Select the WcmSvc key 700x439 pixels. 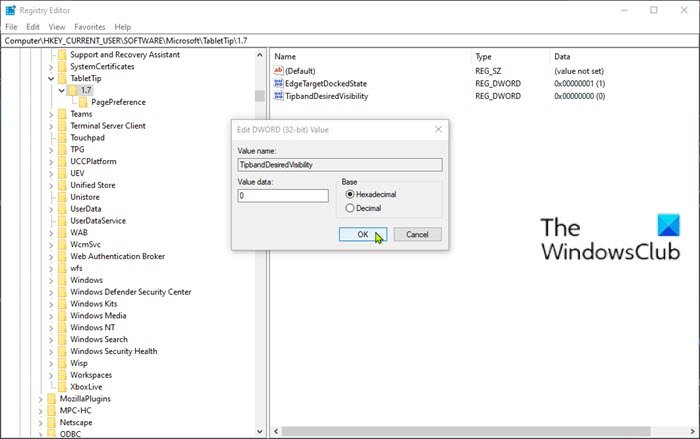coord(85,244)
